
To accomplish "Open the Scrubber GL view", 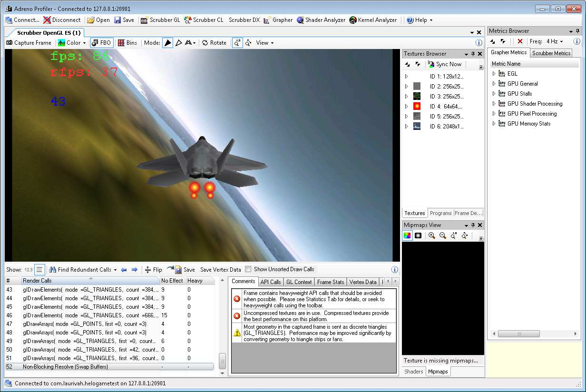I will click(160, 20).
